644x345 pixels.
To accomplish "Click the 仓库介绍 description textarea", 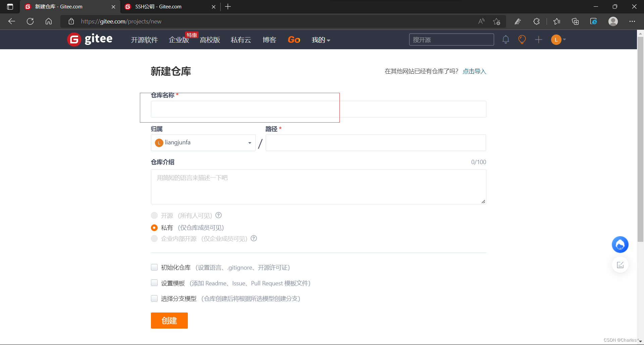I will pyautogui.click(x=318, y=187).
